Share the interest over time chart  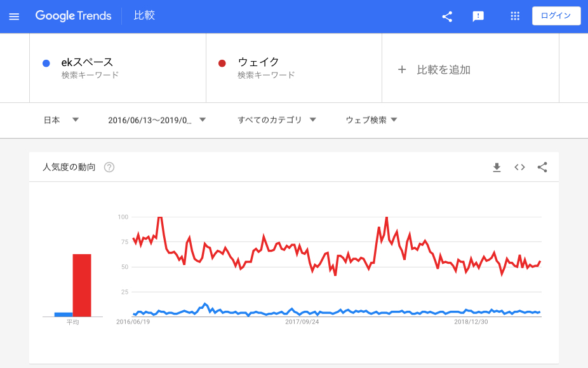(x=542, y=167)
